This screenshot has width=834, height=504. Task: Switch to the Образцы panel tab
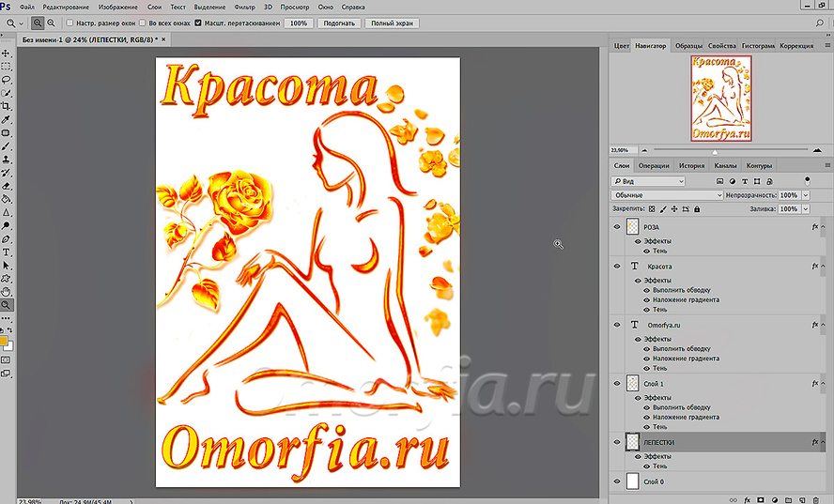click(x=688, y=46)
